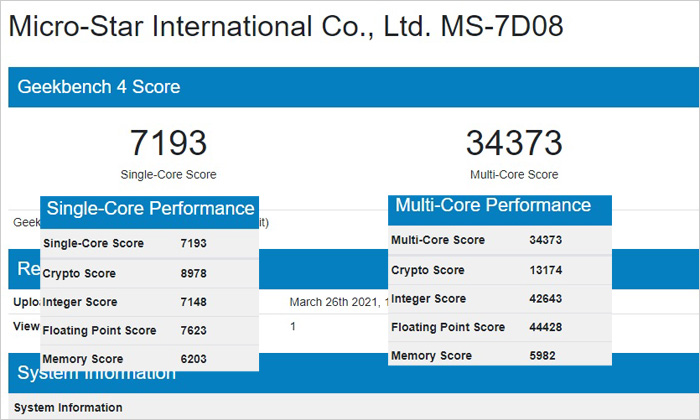Image resolution: width=700 pixels, height=420 pixels.
Task: Click the March 26th 2021 upload date
Action: [x=338, y=302]
